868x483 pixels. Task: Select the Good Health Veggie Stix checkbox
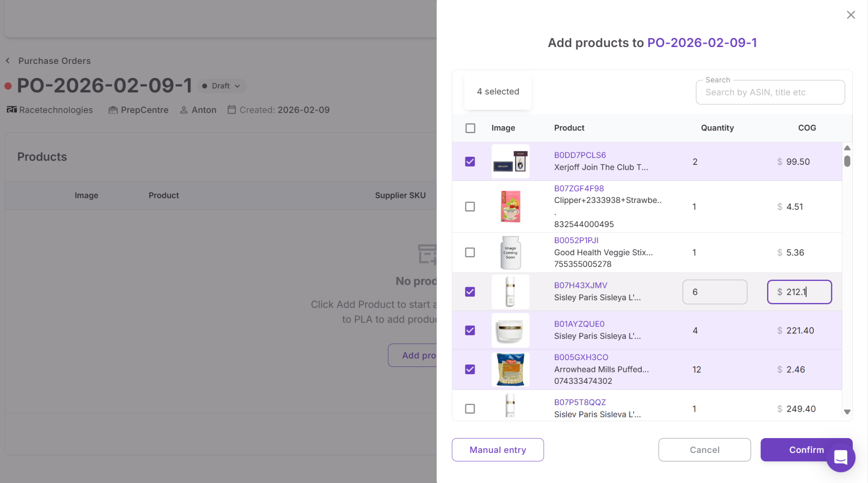(x=470, y=253)
